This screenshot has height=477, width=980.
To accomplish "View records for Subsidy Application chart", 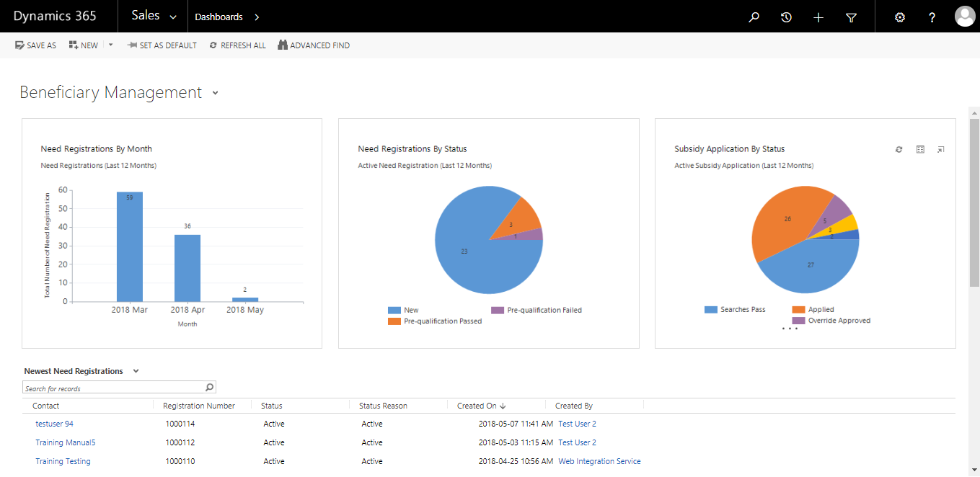I will 920,149.
